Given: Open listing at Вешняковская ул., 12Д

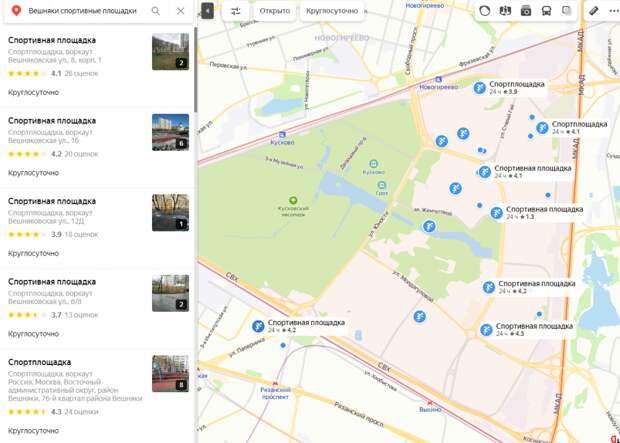Looking at the screenshot, I should coord(97,228).
